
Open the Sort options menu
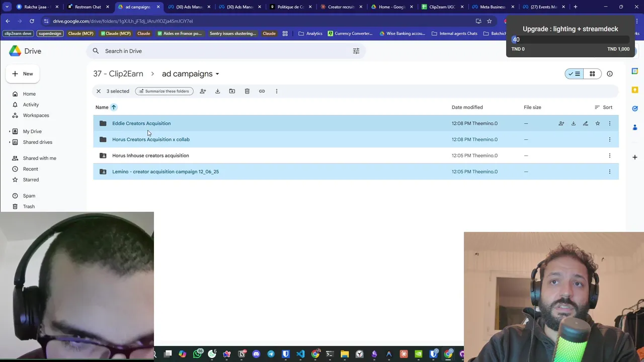point(603,107)
